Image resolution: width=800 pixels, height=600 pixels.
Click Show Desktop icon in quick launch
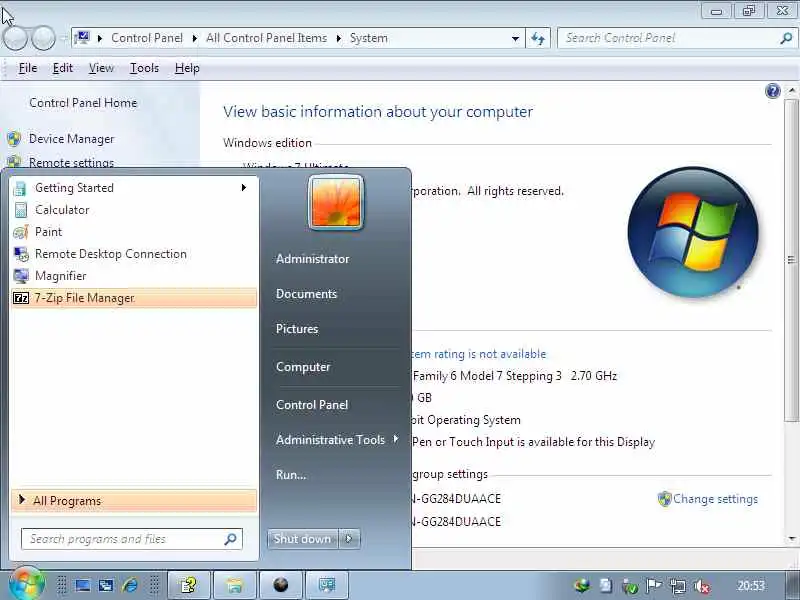coord(83,585)
